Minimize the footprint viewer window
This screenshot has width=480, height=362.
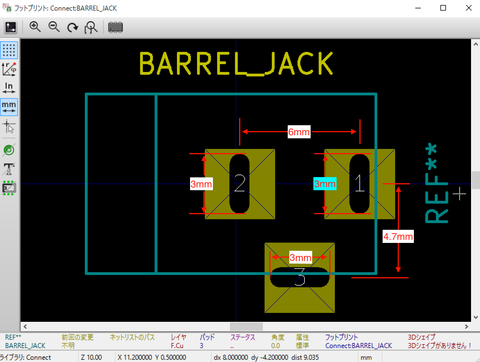point(418,8)
